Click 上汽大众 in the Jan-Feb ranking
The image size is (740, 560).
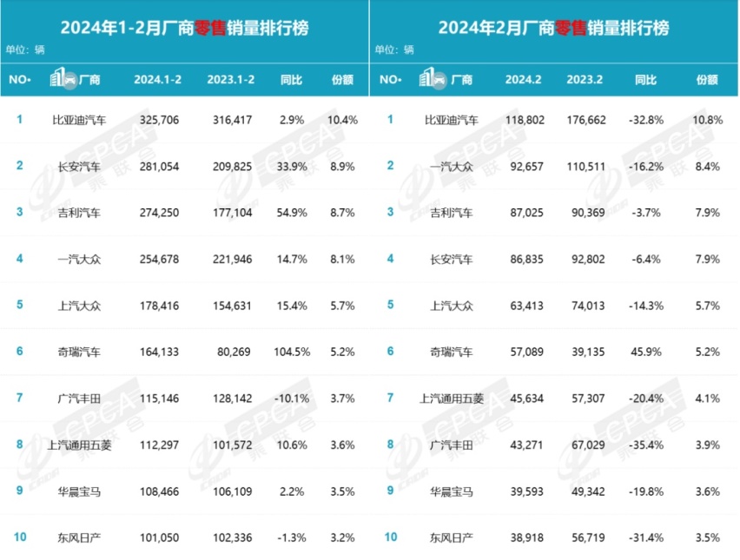click(79, 306)
